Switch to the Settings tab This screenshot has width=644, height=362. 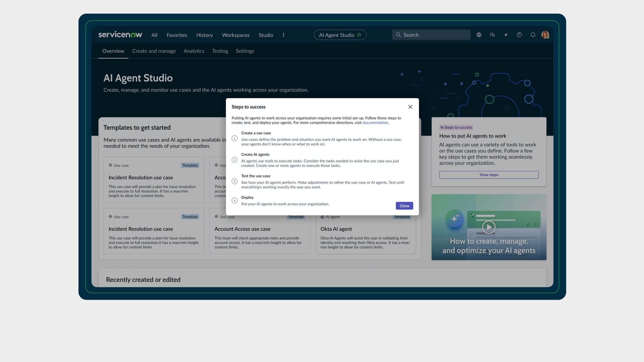point(245,51)
